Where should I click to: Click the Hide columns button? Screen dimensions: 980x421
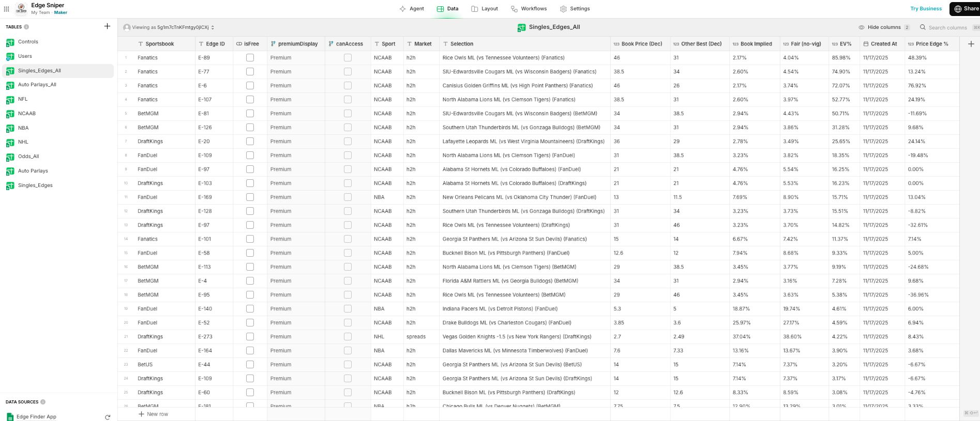click(884, 27)
